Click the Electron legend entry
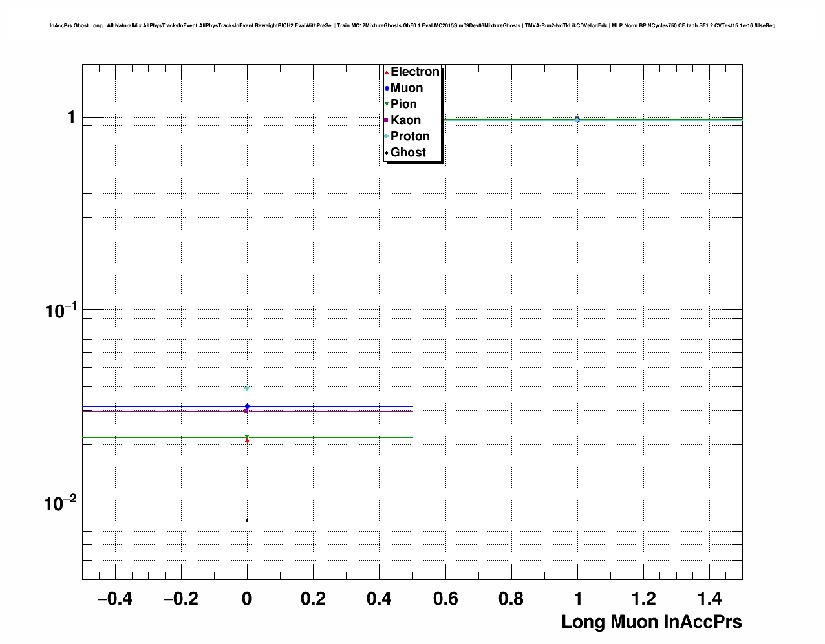825x644 pixels. (412, 72)
